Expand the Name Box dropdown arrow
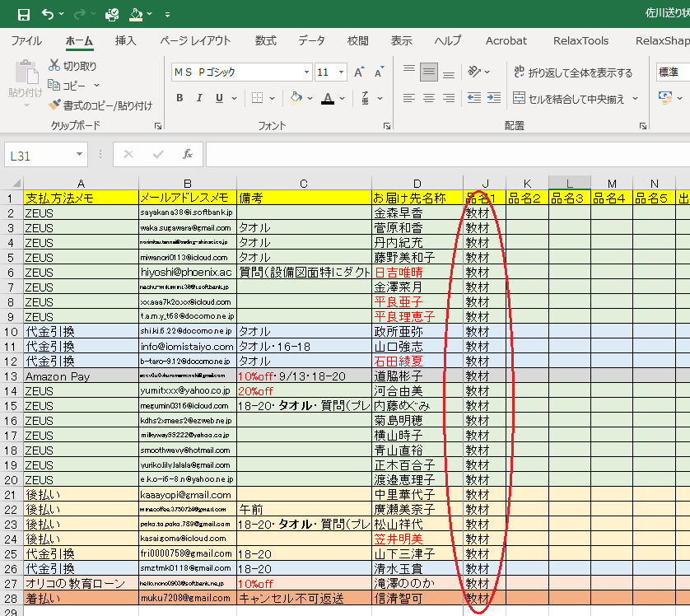This screenshot has height=616, width=690. [79, 154]
